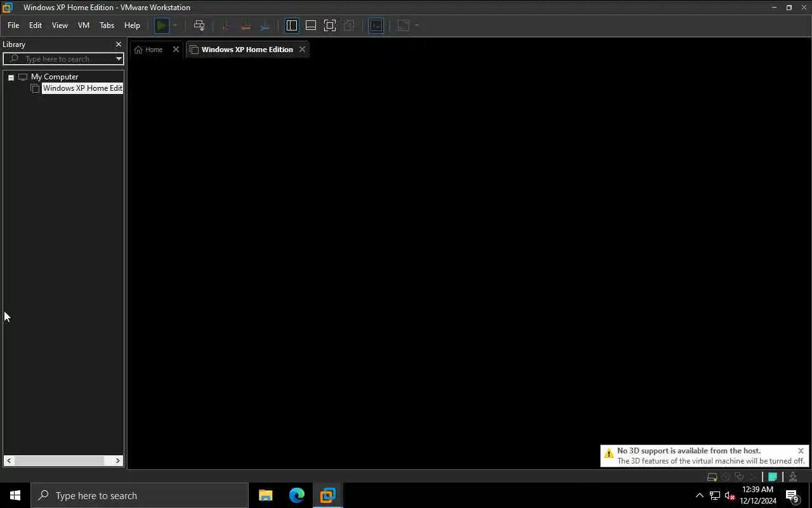Click the network tray icon
This screenshot has width=812, height=508.
715,495
